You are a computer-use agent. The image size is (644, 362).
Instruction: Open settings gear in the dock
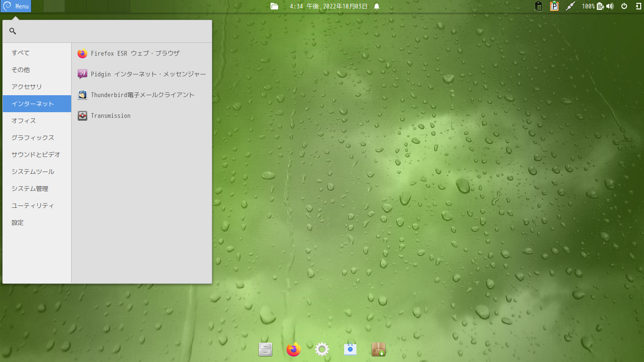[322, 349]
